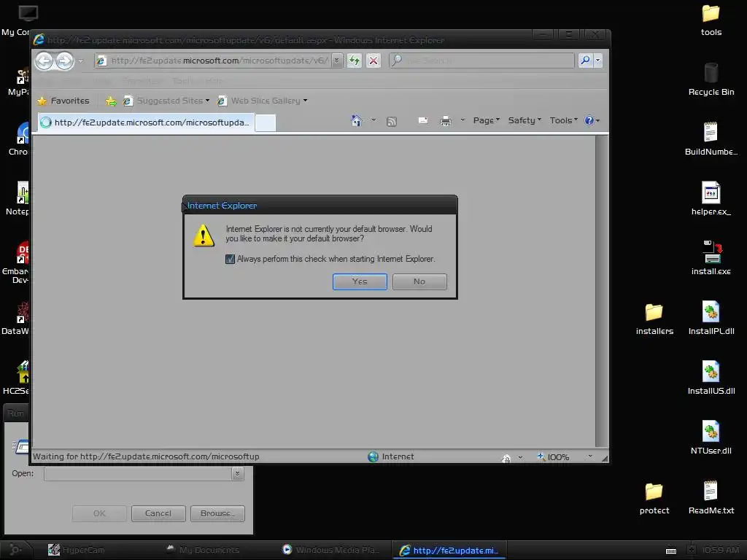Expand the address bar history dropdown
747x560 pixels.
(337, 61)
